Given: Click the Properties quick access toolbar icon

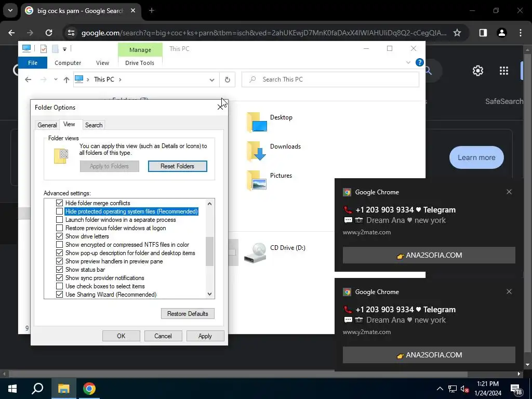Looking at the screenshot, I should click(44, 49).
